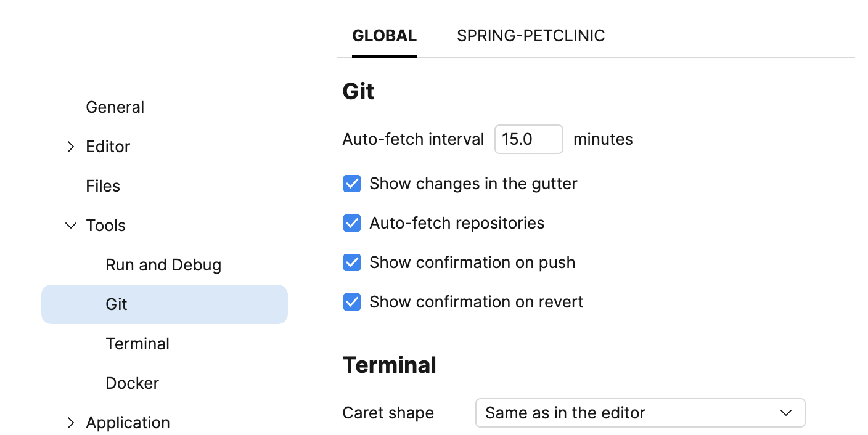Select the GLOBAL settings tab
The width and height of the screenshot is (868, 435).
384,35
